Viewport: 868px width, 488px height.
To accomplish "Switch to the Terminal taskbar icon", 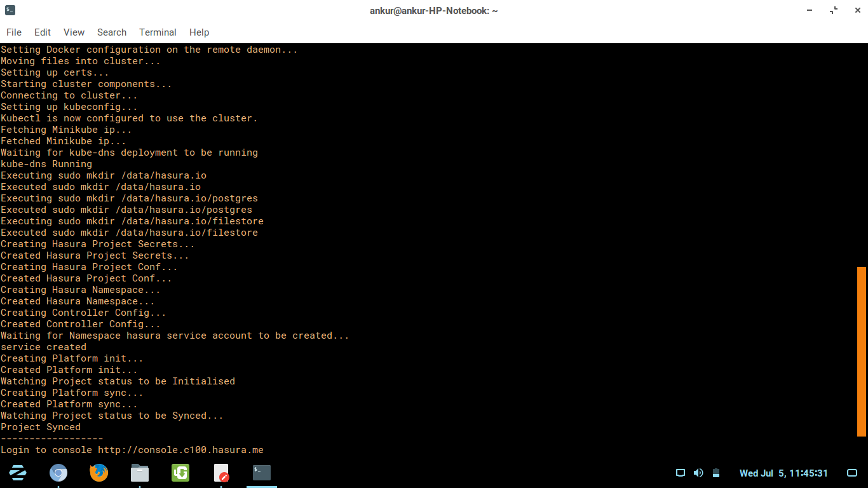I will click(262, 473).
